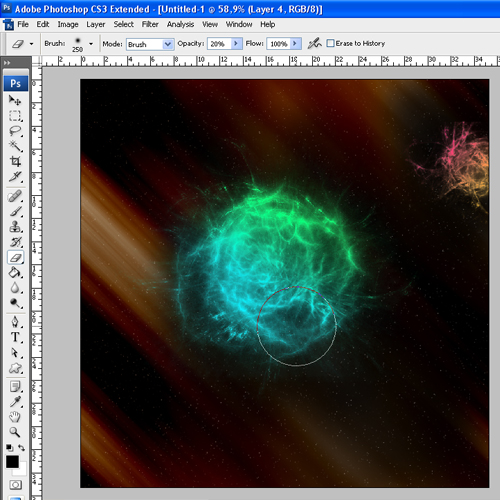
Task: Select the Notes tool
Action: (x=15, y=387)
